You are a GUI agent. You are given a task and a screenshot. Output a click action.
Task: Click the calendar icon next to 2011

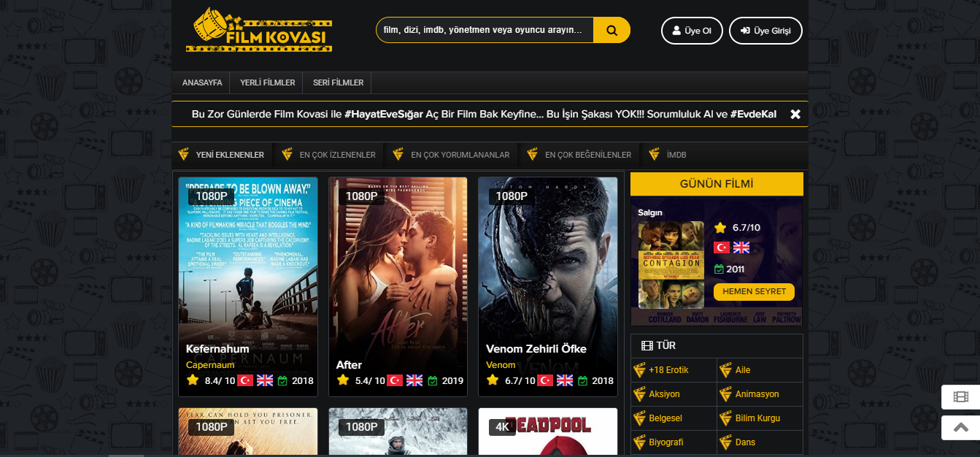[x=719, y=269]
